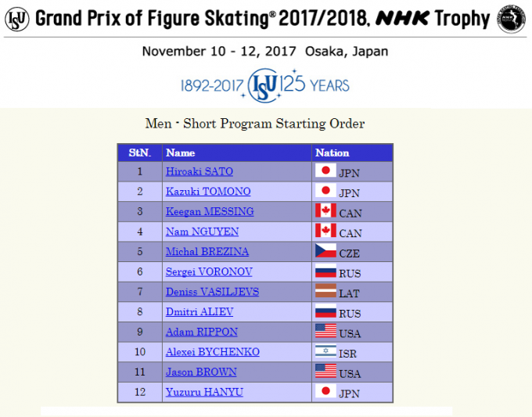532x417 pixels.
Task: Click the Latvia flag beside Deniss Vasiljevs
Action: (325, 292)
